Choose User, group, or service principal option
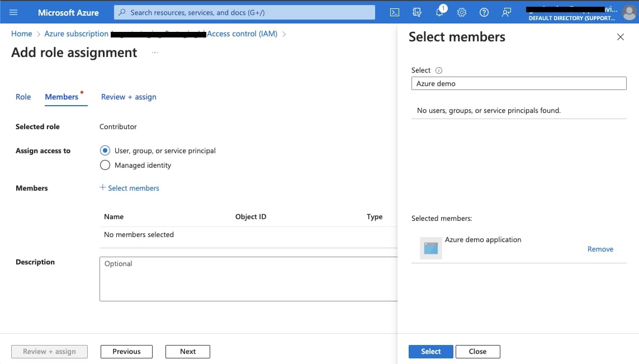639x364 pixels. tap(105, 150)
